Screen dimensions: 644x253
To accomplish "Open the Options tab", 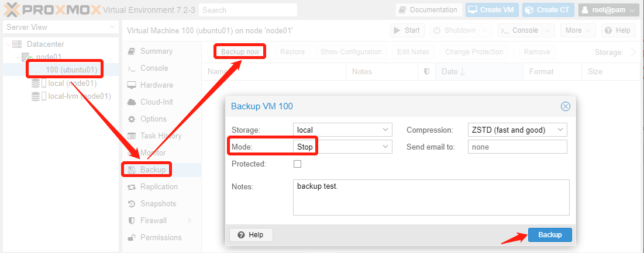I will (162, 119).
